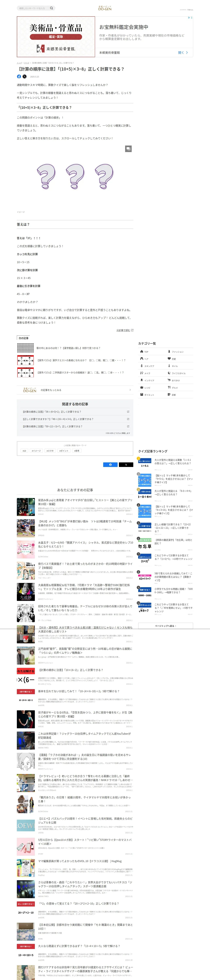210x980 pixels.
Task: Open ネイル category icon
Action: pos(169,366)
